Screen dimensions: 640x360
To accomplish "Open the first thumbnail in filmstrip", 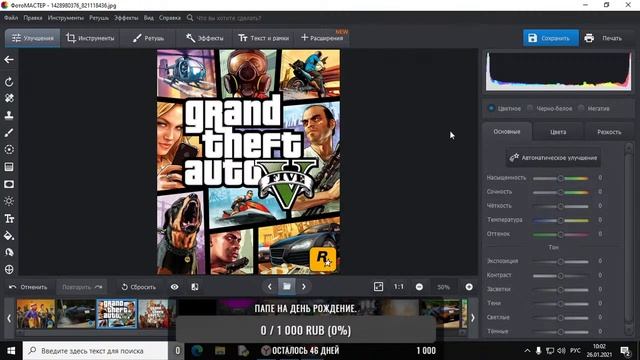I will (36, 313).
